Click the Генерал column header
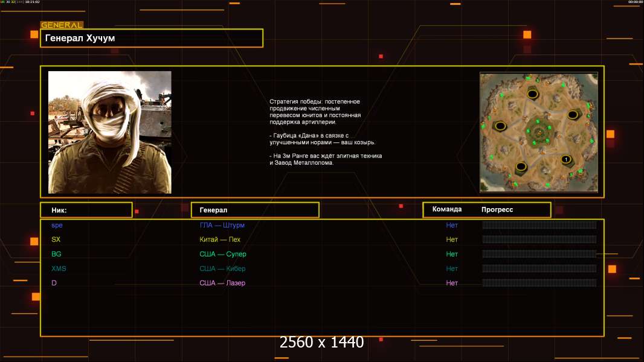644x362 pixels. (x=254, y=210)
